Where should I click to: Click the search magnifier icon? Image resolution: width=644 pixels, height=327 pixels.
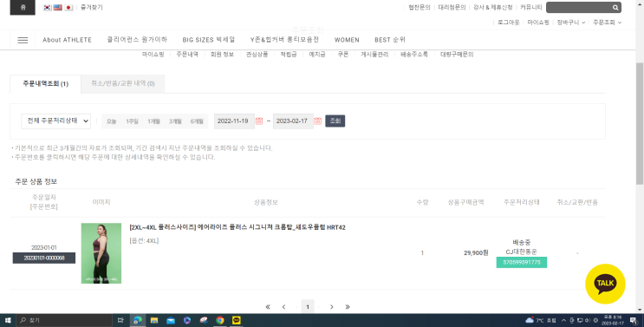tap(615, 8)
